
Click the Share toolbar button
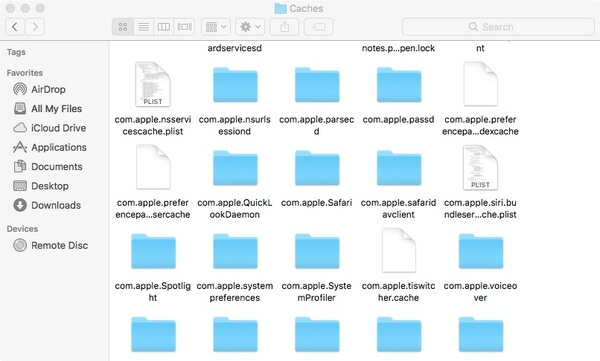pyautogui.click(x=284, y=27)
